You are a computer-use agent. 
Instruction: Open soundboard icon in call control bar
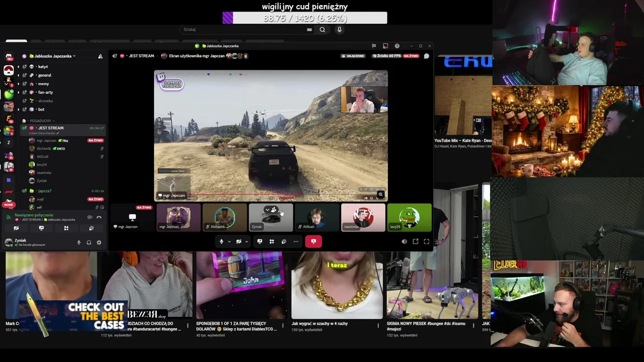(x=284, y=241)
